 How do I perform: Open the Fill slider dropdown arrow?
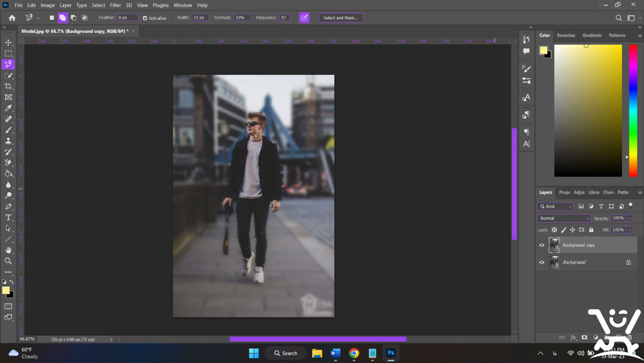point(629,230)
